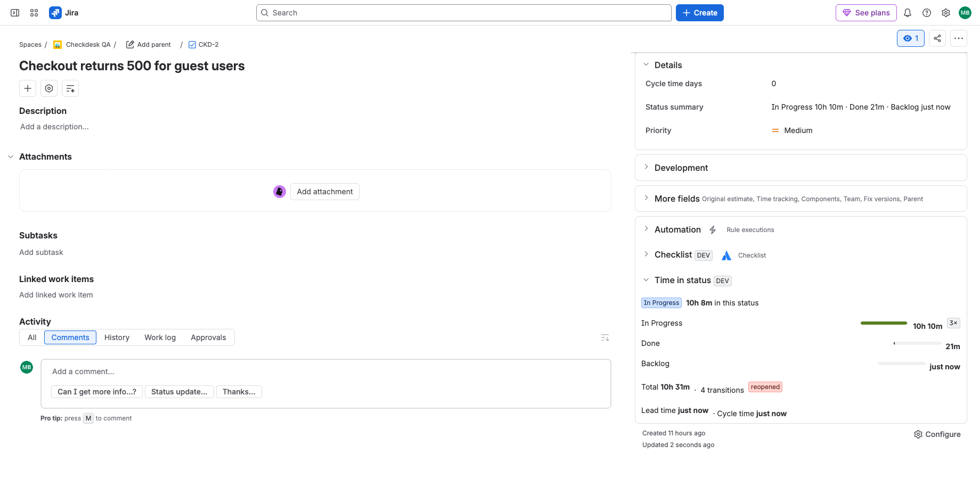Click the Checklist Atlassian logo icon
The height and width of the screenshot is (479, 980).
pos(726,255)
